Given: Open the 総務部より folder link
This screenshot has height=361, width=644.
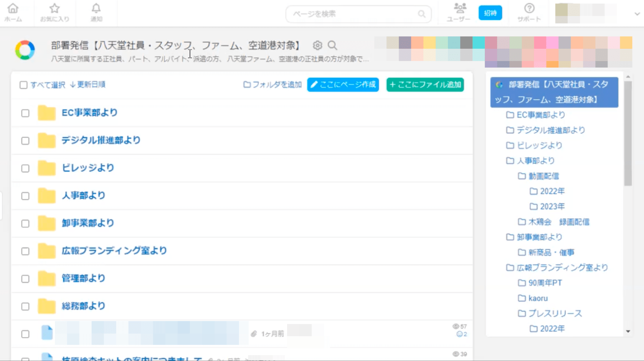Looking at the screenshot, I should click(84, 306).
